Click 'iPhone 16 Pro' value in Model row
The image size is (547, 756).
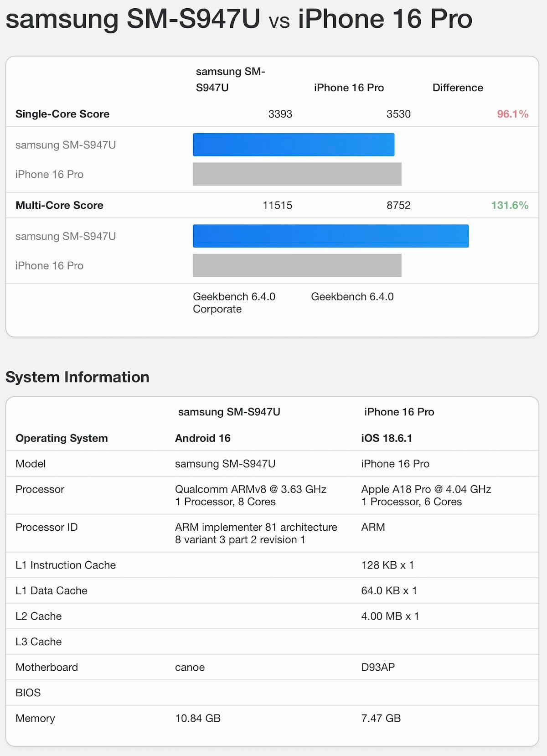pyautogui.click(x=395, y=464)
